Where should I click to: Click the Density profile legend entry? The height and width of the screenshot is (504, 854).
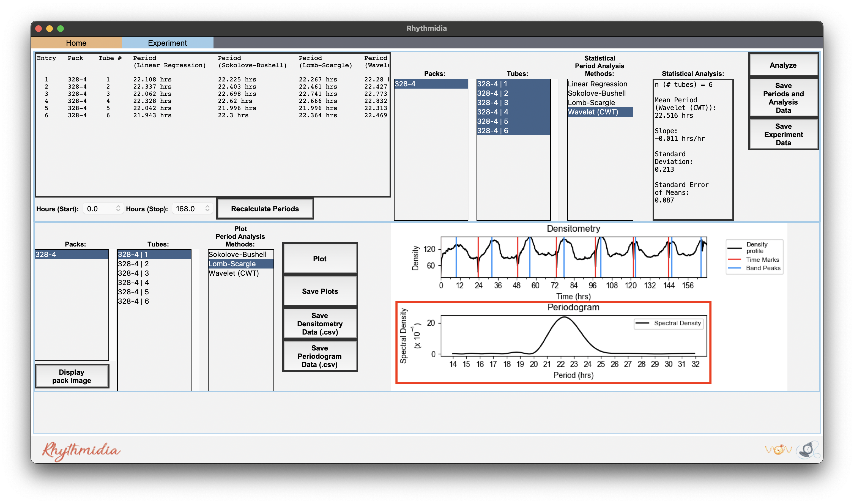point(754,247)
